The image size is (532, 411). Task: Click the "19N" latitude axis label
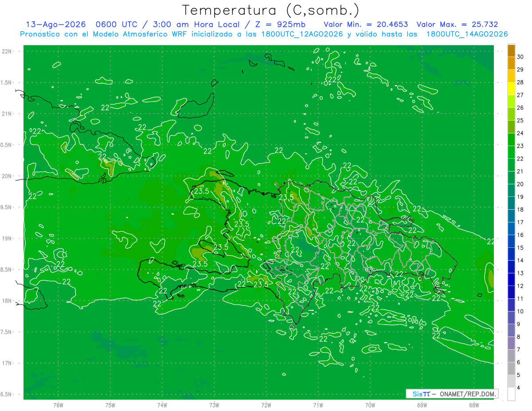click(x=8, y=239)
